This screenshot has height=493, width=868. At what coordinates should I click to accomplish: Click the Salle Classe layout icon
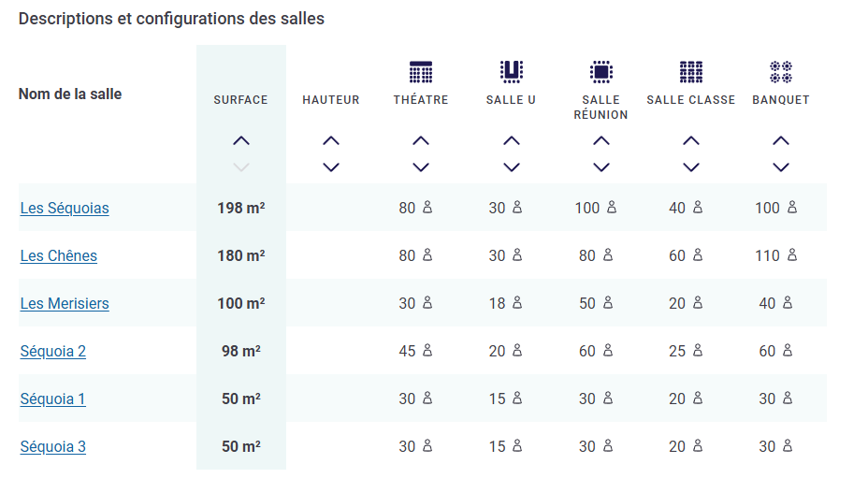691,72
